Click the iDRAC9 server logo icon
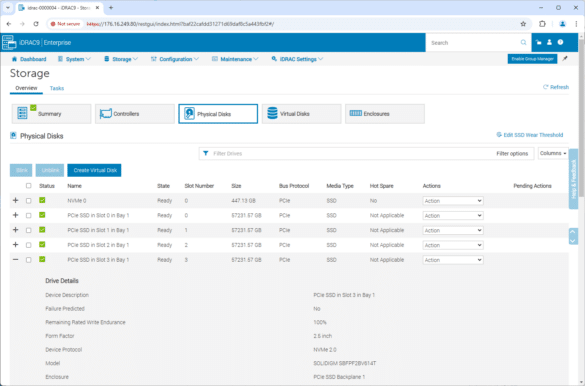This screenshot has height=386, width=585. click(9, 43)
